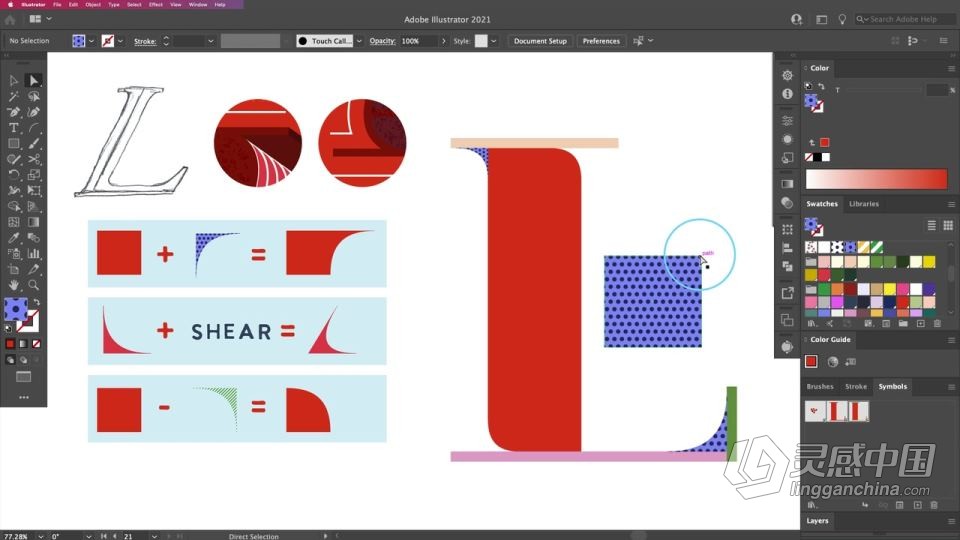This screenshot has height=540, width=960.
Task: Click the Search Adobe Help field
Action: click(x=905, y=19)
